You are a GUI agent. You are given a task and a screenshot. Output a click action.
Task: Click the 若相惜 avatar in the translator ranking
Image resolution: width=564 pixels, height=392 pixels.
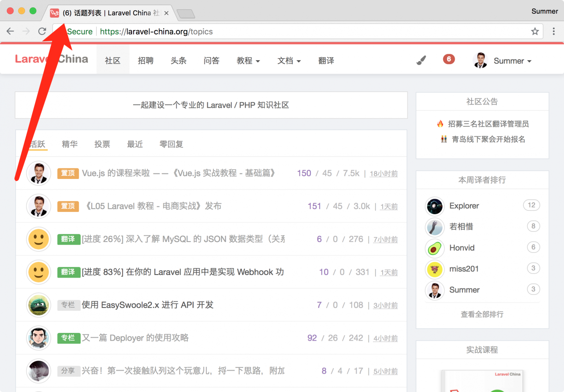pyautogui.click(x=435, y=227)
